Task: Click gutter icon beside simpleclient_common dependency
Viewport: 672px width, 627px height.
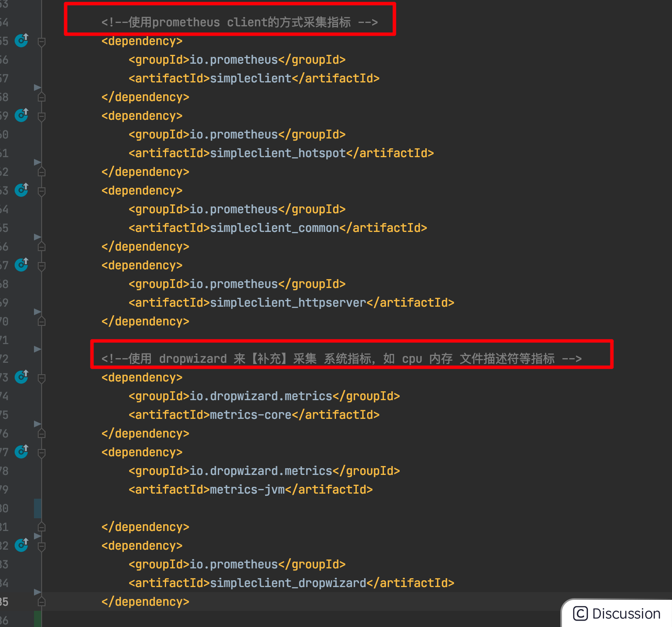Action: tap(22, 190)
